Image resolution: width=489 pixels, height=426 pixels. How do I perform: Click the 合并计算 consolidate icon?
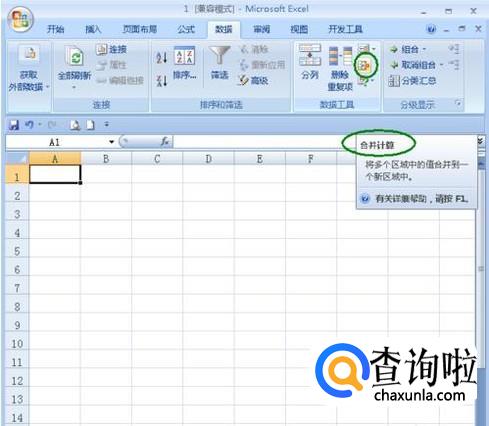pos(364,66)
